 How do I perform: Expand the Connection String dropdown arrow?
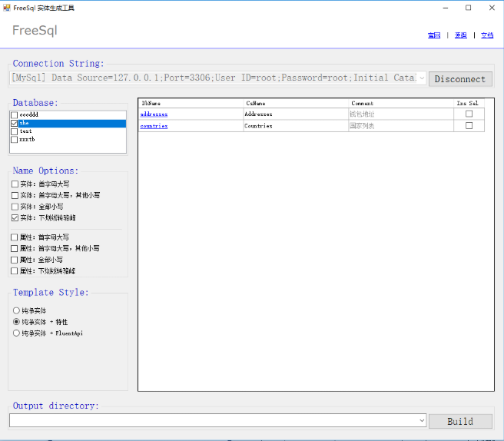(x=422, y=78)
